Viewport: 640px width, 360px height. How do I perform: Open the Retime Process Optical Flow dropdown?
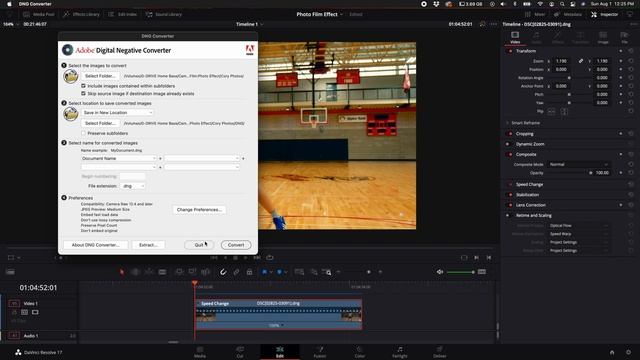578,226
